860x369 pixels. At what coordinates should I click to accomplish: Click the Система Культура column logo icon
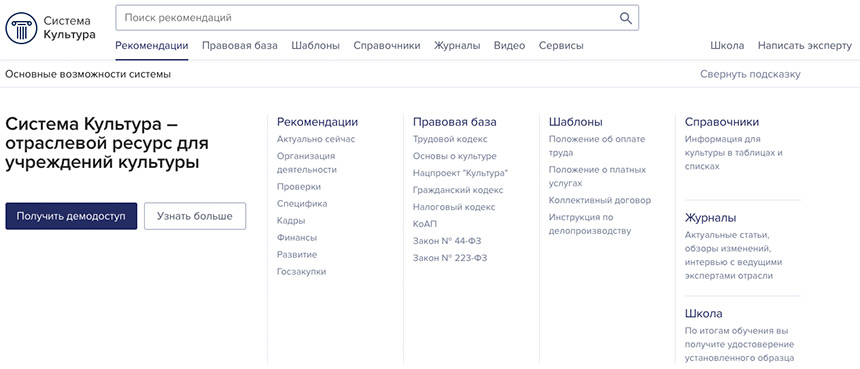(21, 28)
